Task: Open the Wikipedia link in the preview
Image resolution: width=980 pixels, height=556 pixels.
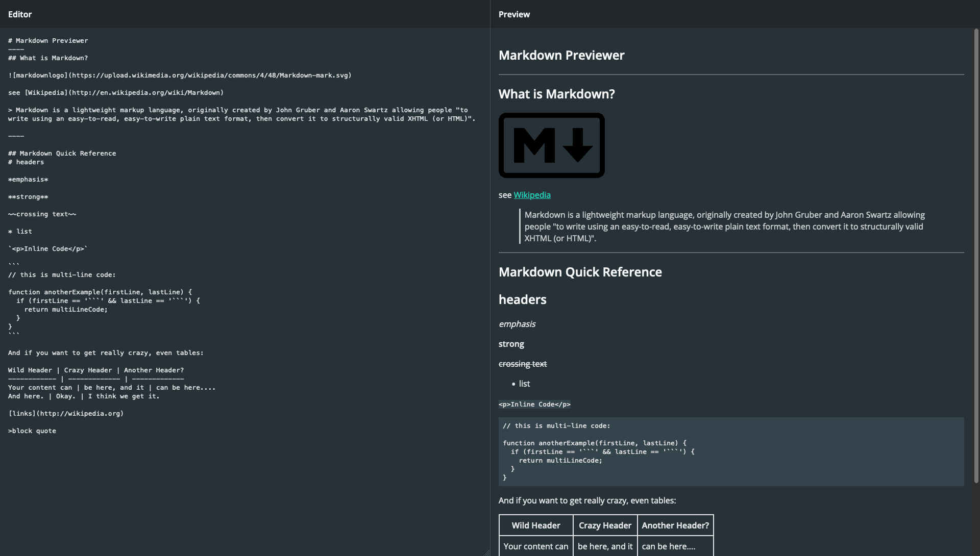Action: pos(532,195)
